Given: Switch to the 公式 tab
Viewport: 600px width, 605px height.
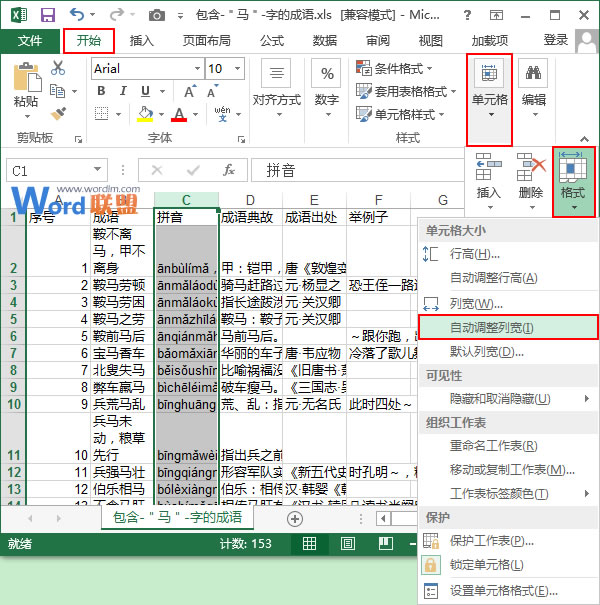Looking at the screenshot, I should pos(272,40).
